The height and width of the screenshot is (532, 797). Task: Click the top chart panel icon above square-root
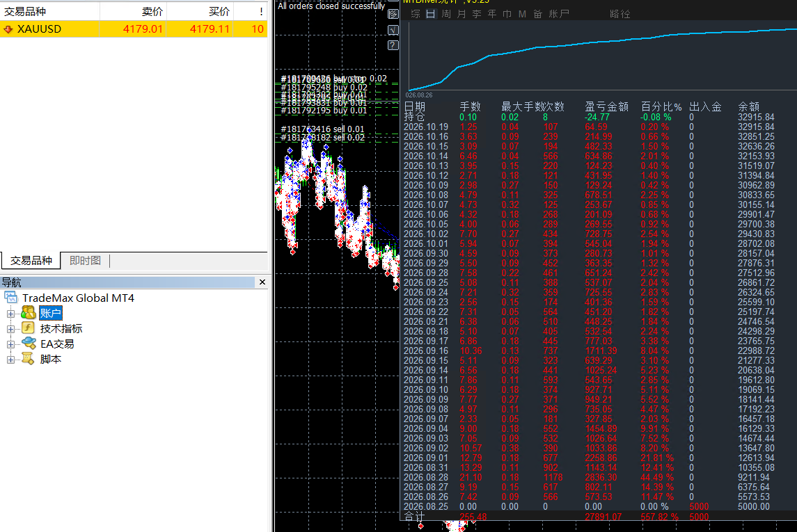(x=393, y=14)
